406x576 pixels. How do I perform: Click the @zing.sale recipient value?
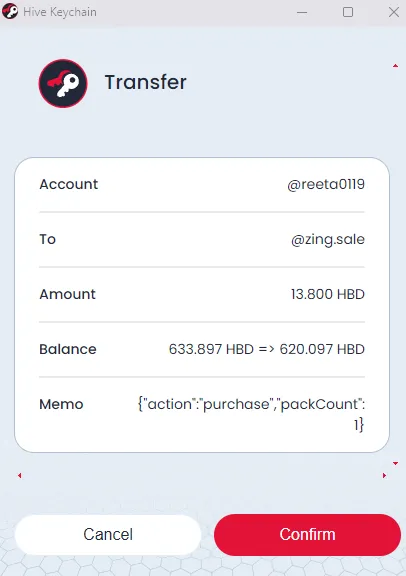click(328, 240)
